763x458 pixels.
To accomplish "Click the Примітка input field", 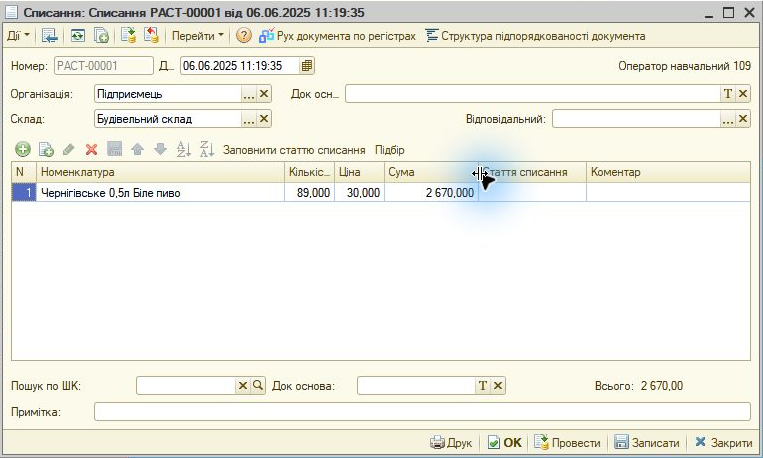I will pyautogui.click(x=422, y=412).
